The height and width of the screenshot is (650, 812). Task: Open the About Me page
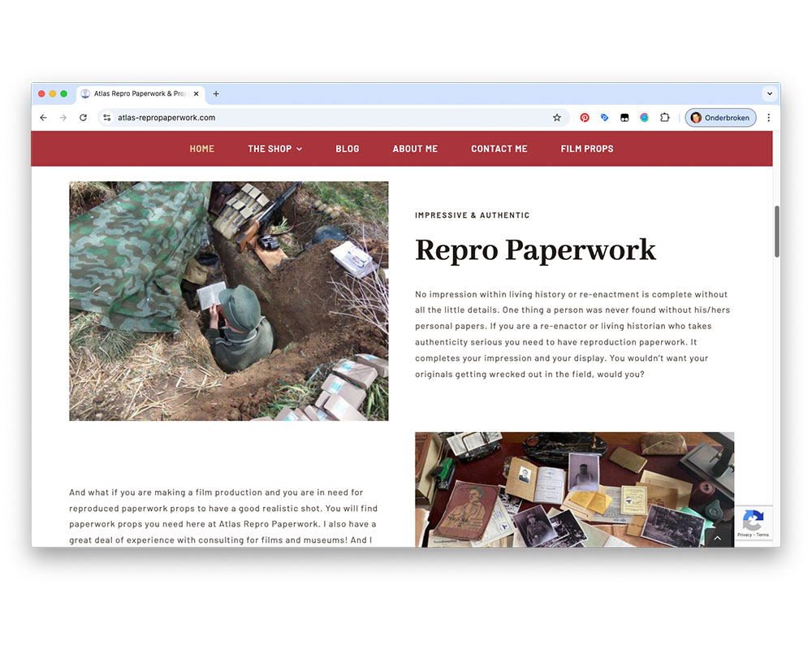415,149
